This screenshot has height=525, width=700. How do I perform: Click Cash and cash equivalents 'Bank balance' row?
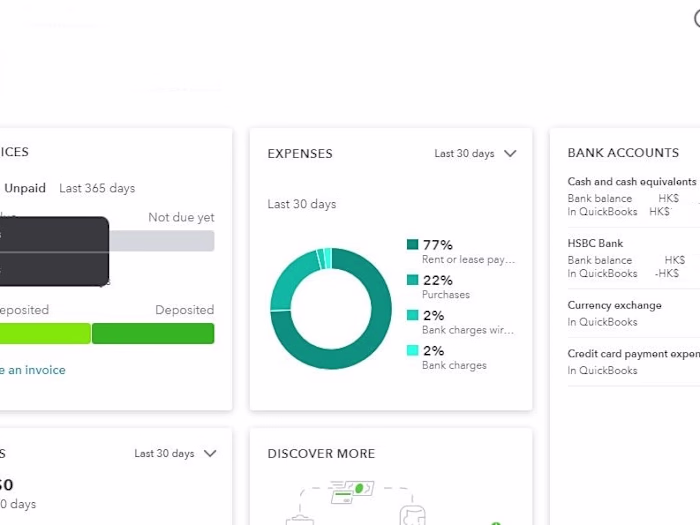click(x=623, y=198)
